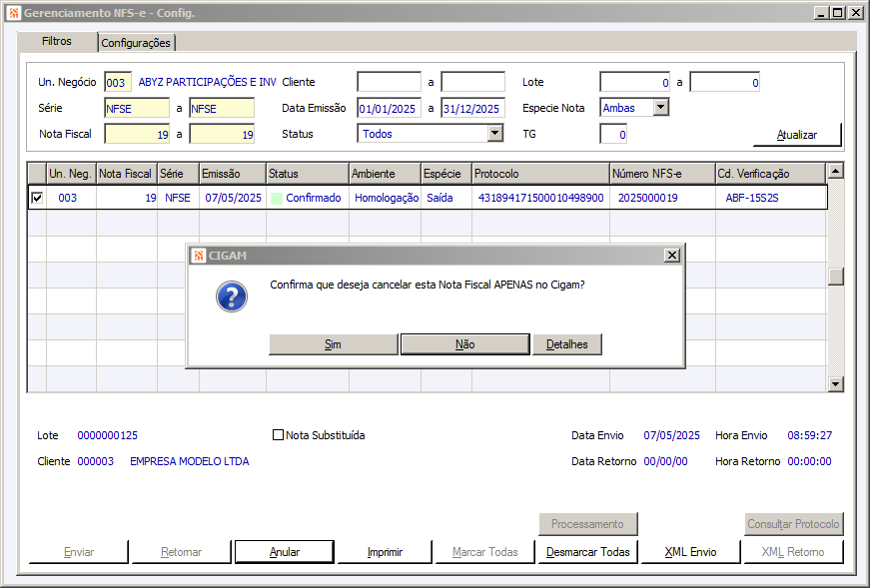Open XML Envio

[691, 552]
